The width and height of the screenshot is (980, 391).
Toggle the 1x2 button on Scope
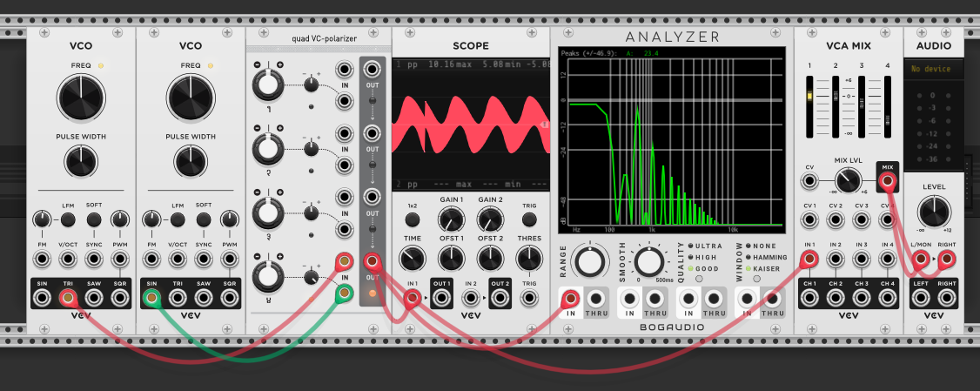coord(412,219)
